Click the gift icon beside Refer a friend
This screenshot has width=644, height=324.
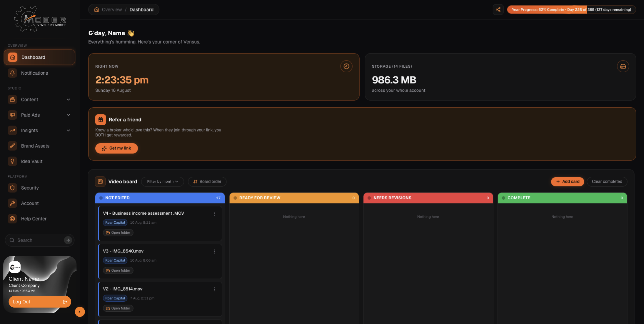101,120
